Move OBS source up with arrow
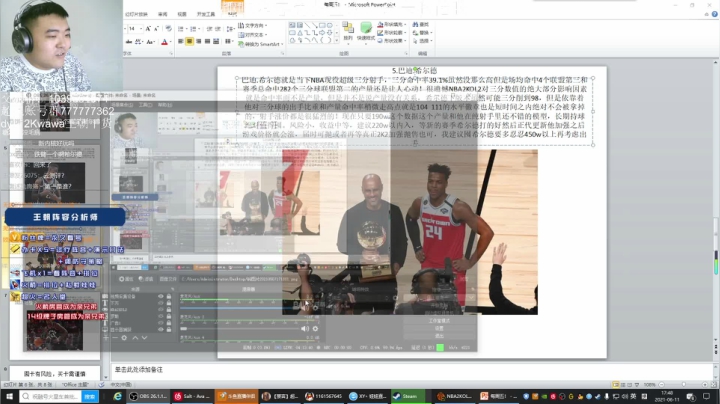 [x=135, y=337]
